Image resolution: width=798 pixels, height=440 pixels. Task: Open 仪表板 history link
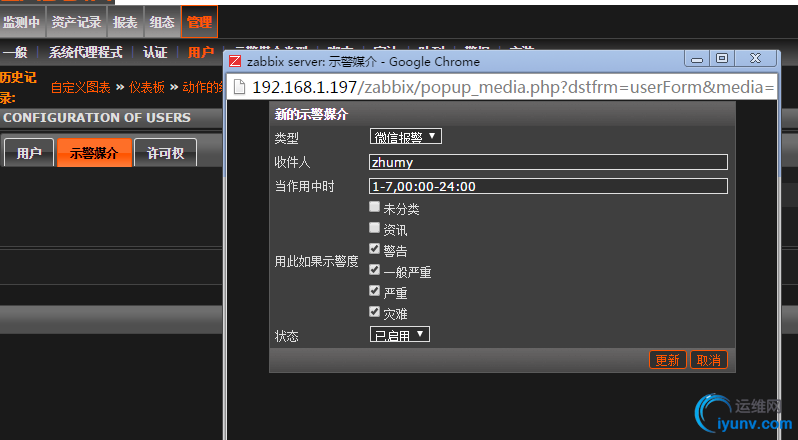(147, 87)
